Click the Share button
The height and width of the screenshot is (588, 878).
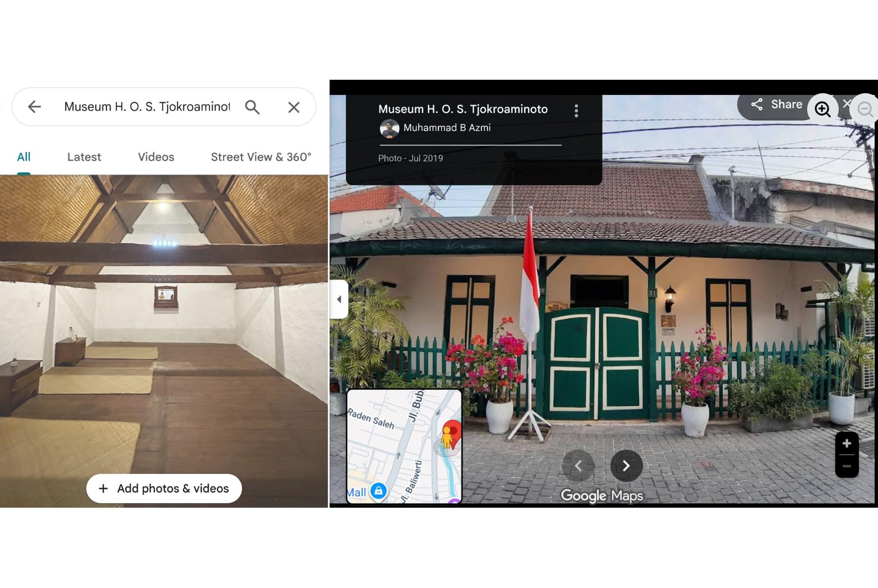pos(777,104)
